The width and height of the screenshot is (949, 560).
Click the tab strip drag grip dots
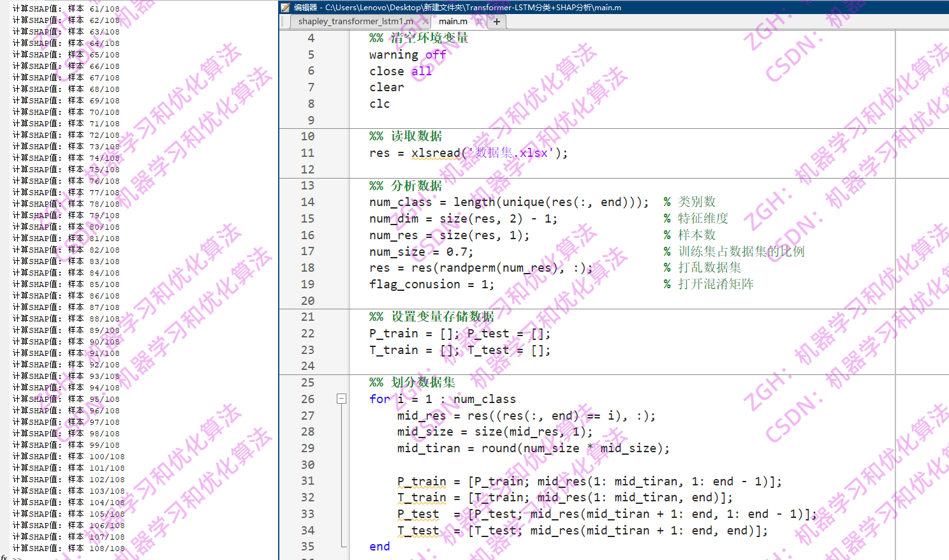pos(283,21)
